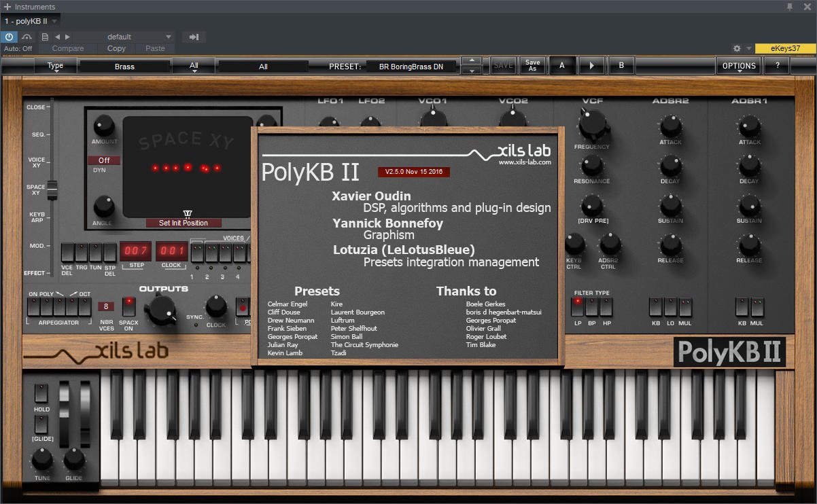Toggle the SPACX ON switch

coord(128,306)
